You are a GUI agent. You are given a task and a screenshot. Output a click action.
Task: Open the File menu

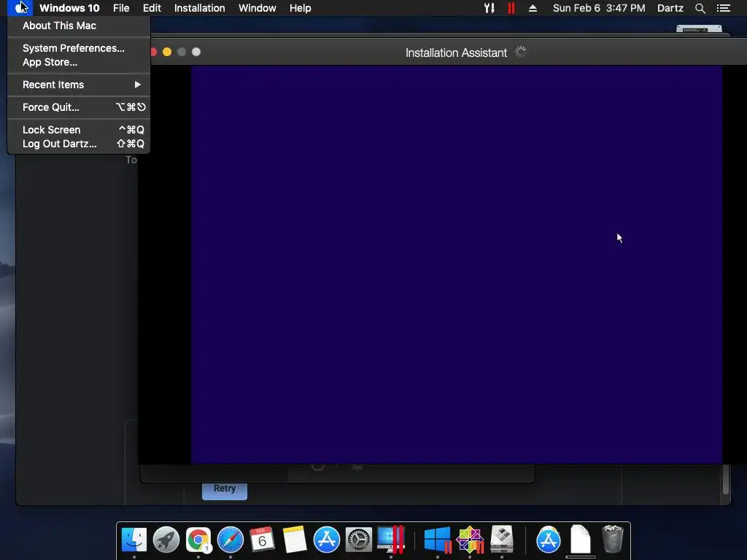121,8
